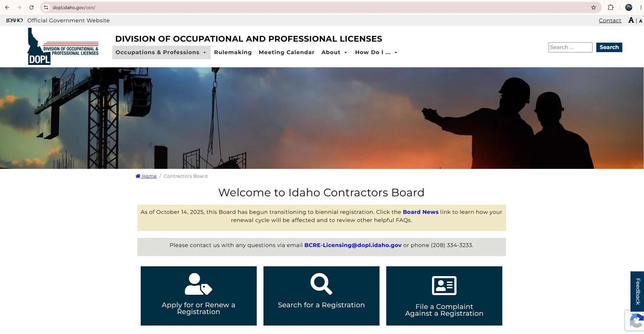Image resolution: width=644 pixels, height=334 pixels.
Task: Click the browser address bar URL
Action: 74,7
